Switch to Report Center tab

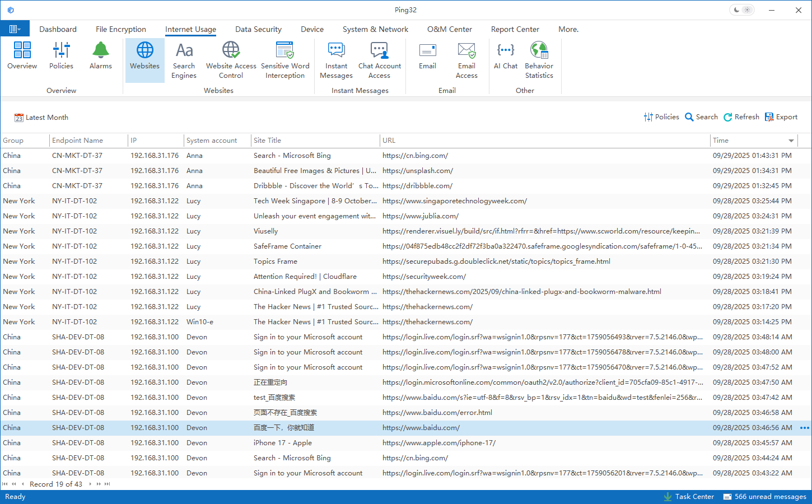click(x=515, y=29)
